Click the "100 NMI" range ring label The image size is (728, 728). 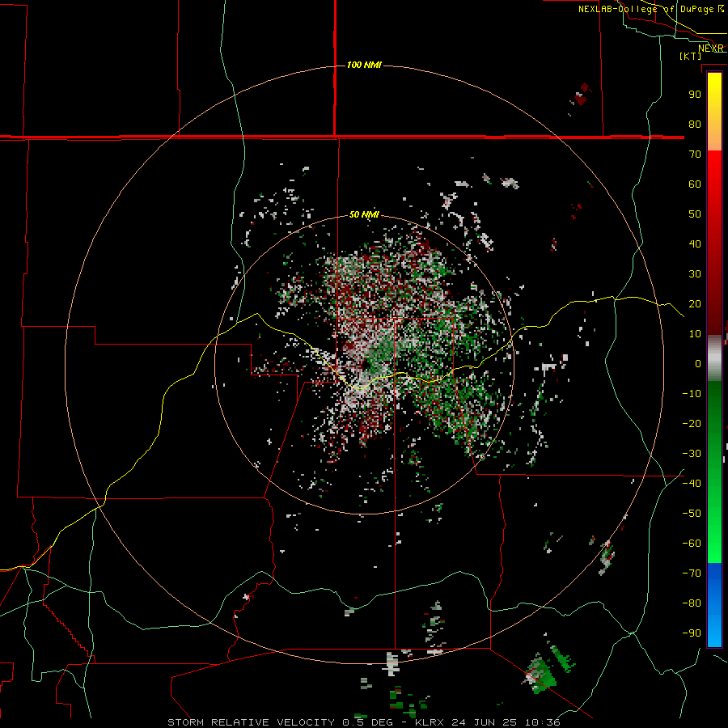pos(364,65)
